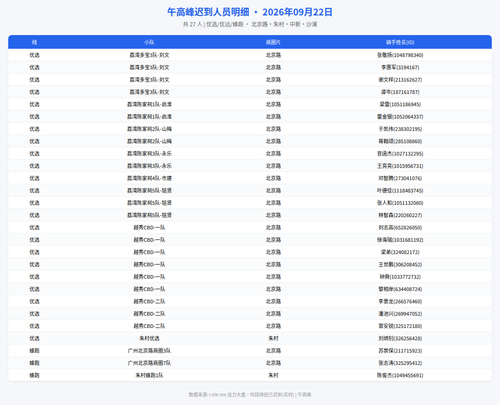The height and width of the screenshot is (405, 500).
Task: Select rider cell with ID 238302195
Action: tap(400, 129)
